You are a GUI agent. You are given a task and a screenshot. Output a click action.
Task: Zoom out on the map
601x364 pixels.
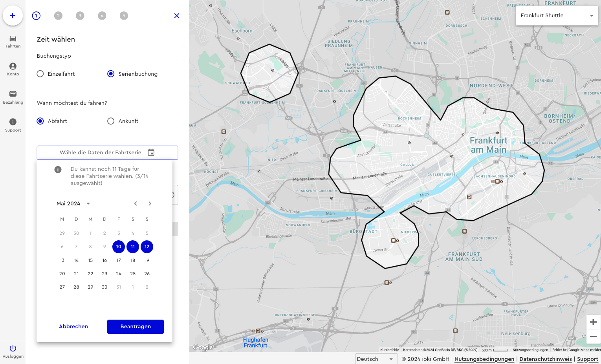coord(593,337)
